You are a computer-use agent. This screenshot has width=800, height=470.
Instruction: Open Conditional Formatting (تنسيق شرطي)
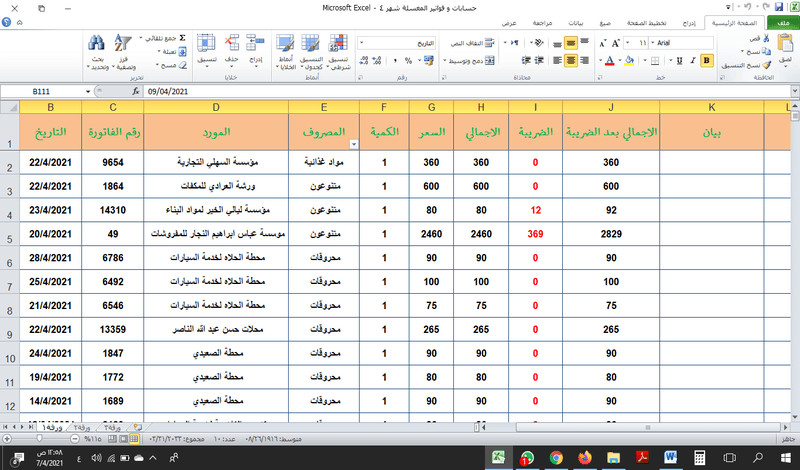338,53
